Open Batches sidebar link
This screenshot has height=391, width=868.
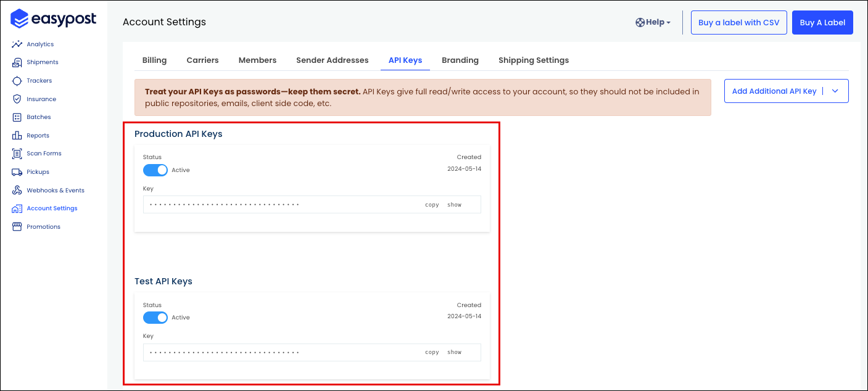39,117
